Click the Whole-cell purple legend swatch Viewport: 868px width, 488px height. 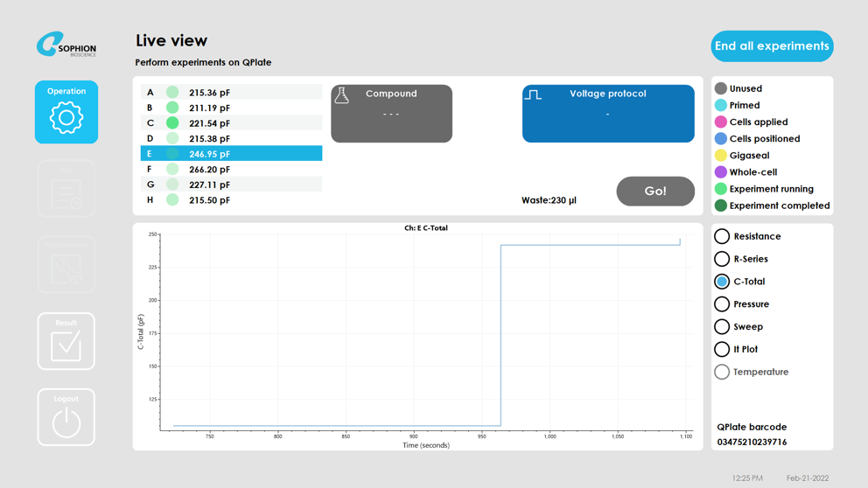721,172
